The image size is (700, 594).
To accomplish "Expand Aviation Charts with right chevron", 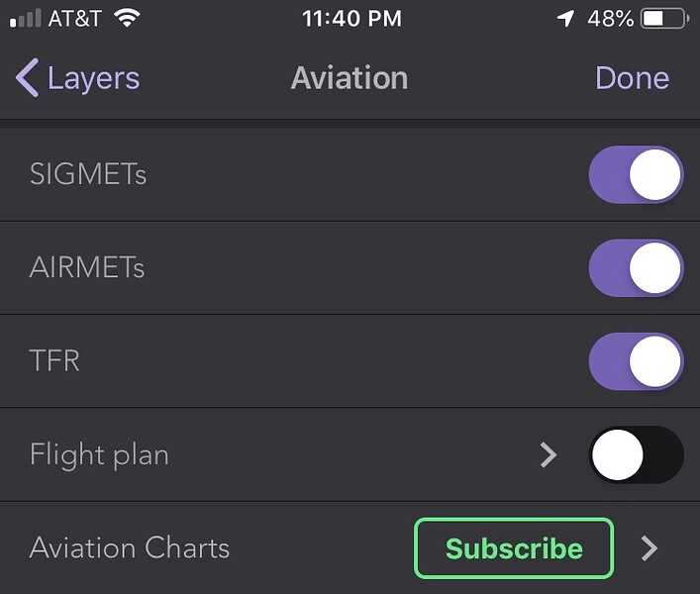I will point(650,548).
